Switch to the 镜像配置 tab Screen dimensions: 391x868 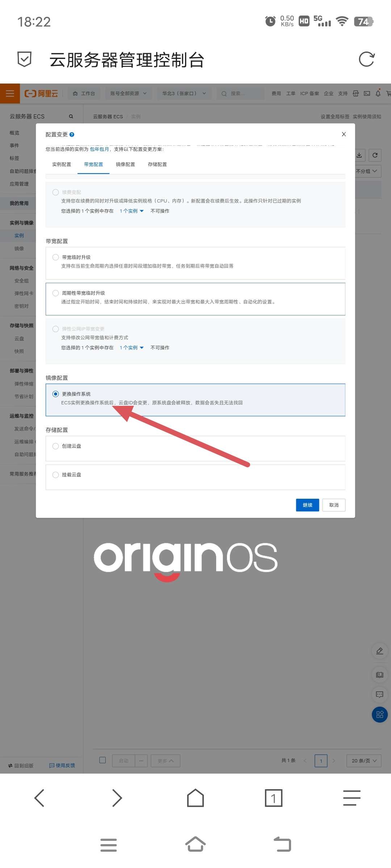coord(125,164)
